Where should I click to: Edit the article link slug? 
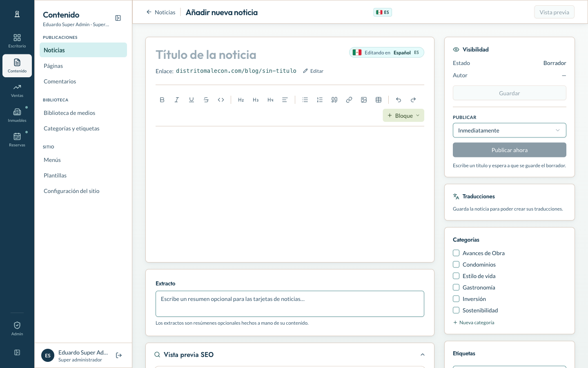point(313,71)
